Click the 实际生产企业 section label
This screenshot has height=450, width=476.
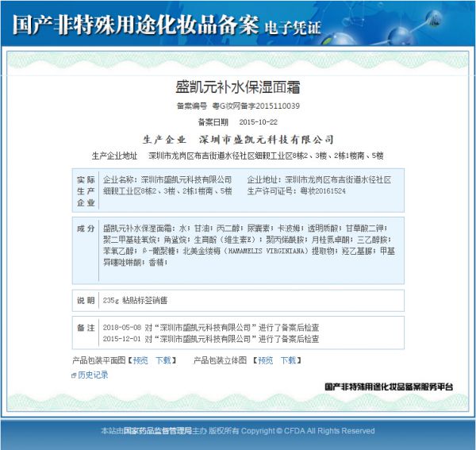point(86,191)
